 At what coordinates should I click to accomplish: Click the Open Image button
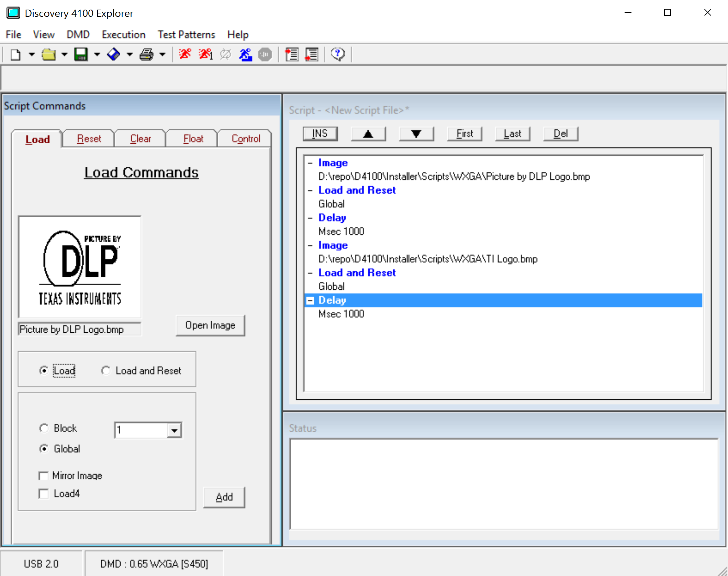(x=210, y=325)
